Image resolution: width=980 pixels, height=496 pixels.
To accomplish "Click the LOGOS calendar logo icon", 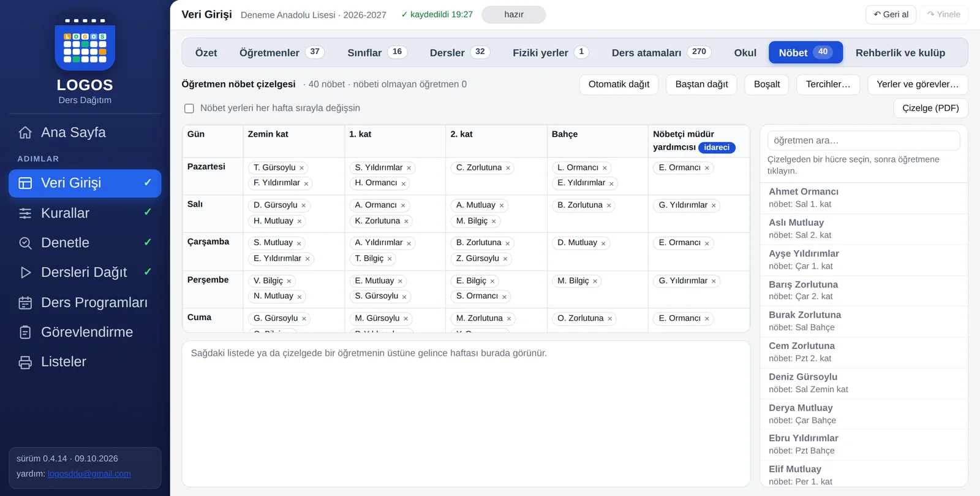I will coord(85,44).
